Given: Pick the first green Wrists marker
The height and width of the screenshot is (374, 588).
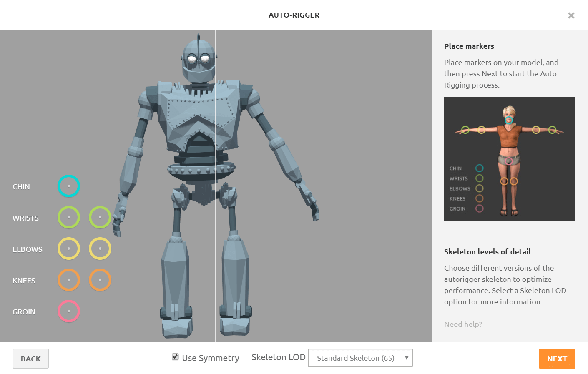Looking at the screenshot, I should pyautogui.click(x=69, y=217).
